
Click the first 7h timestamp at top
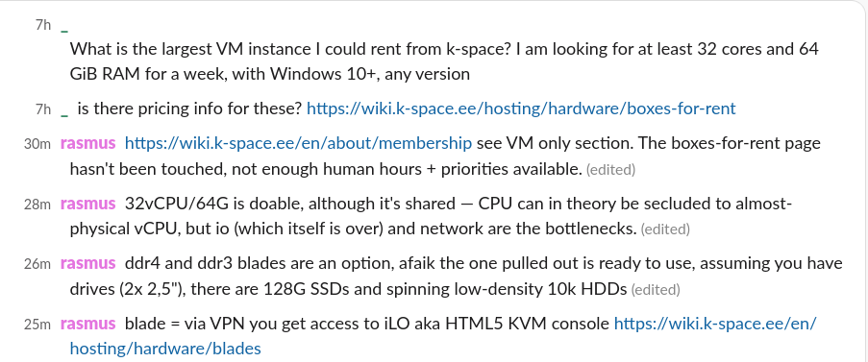tap(43, 25)
